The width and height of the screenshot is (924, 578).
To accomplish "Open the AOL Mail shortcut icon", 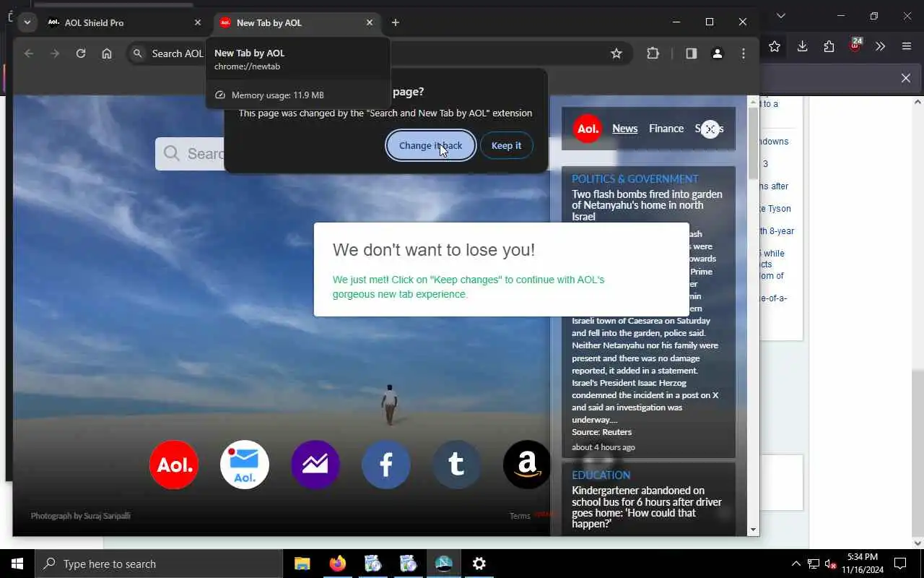I will point(245,465).
